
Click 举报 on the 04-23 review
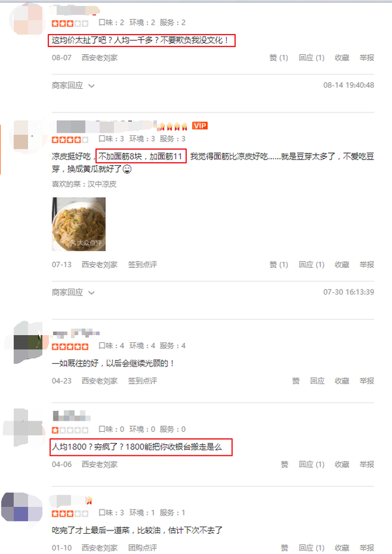point(367,381)
